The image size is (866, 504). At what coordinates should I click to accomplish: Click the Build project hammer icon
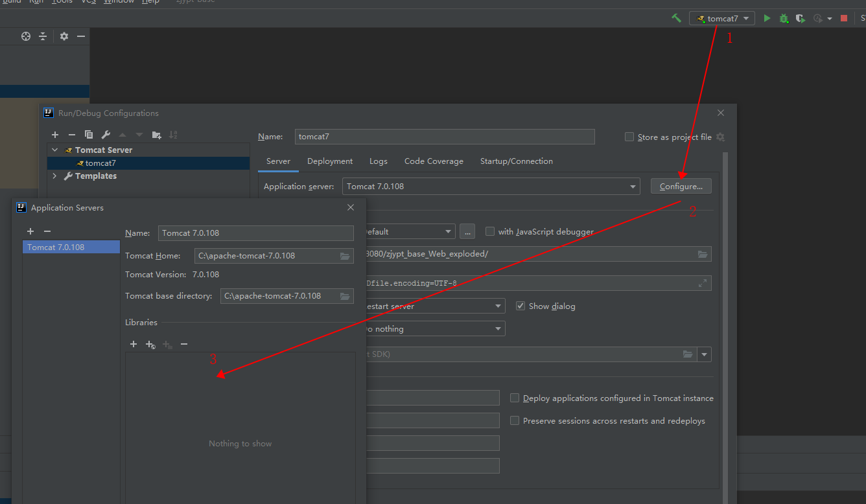[676, 18]
